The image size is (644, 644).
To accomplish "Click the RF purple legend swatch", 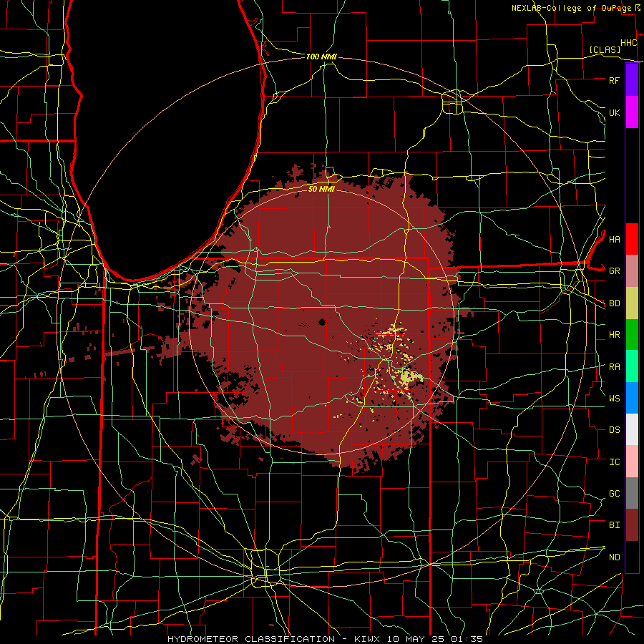I will tap(632, 80).
